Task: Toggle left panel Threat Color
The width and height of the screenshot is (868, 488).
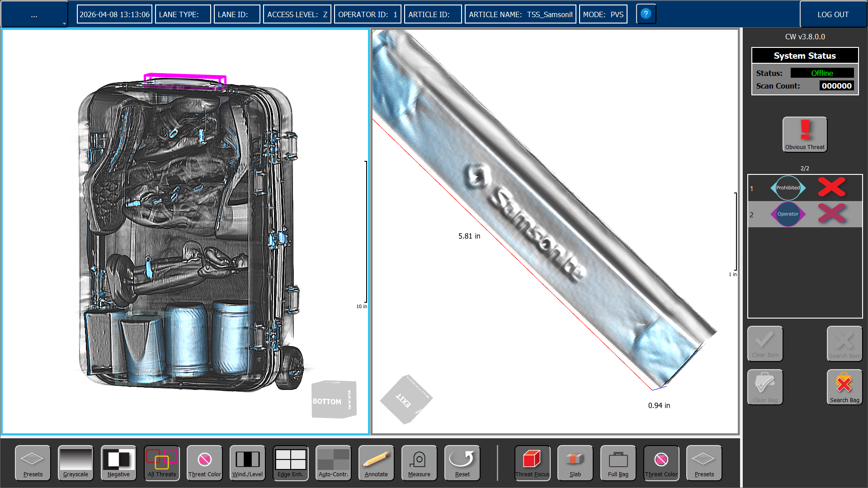Action: point(204,463)
